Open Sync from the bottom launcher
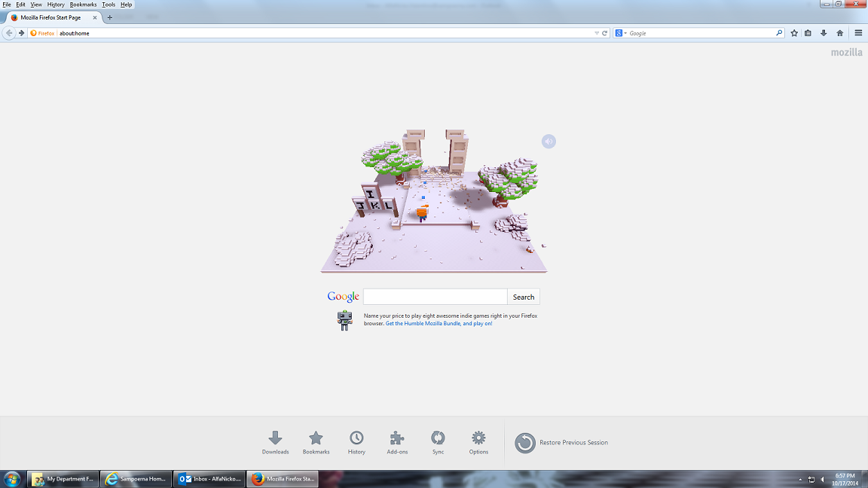868x488 pixels. (438, 443)
